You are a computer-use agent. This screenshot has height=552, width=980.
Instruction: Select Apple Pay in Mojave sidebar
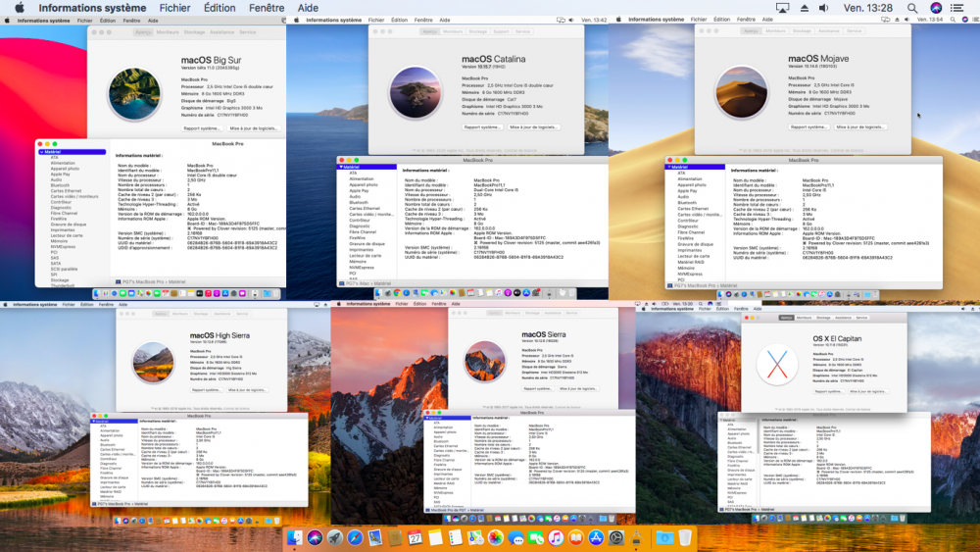point(688,190)
